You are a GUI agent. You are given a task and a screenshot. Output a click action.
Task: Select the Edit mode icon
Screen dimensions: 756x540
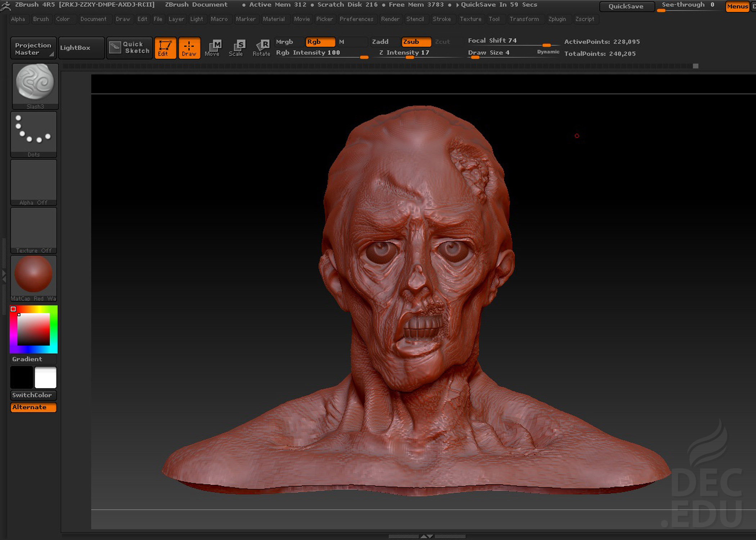[165, 48]
